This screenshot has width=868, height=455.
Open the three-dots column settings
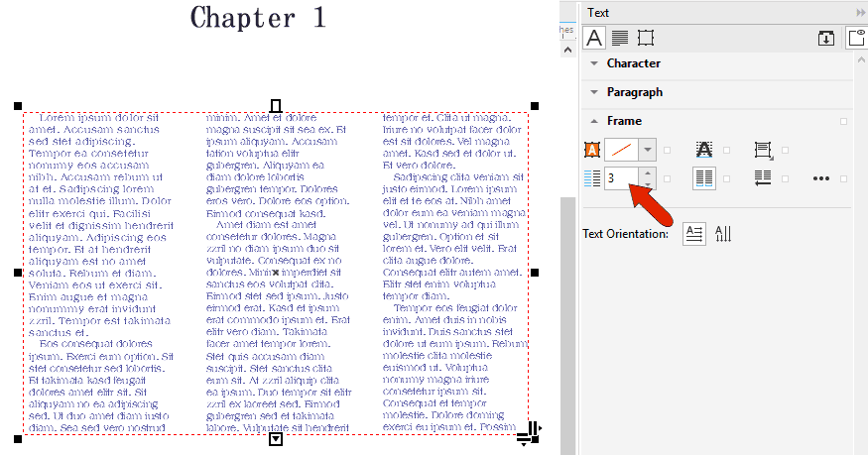click(820, 178)
